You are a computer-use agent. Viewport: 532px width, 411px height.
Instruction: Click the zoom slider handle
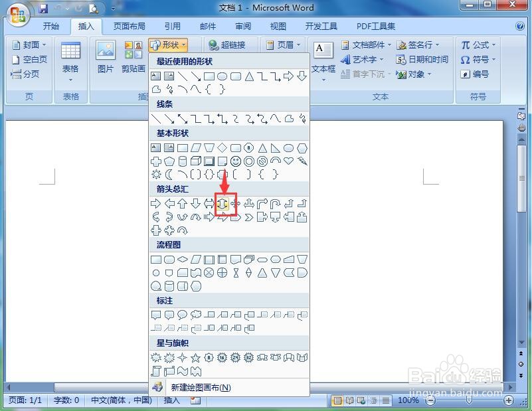coord(469,400)
